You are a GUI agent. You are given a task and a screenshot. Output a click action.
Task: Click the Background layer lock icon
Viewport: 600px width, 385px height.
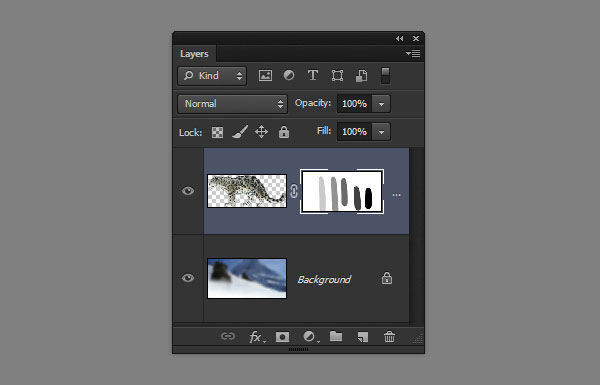(387, 278)
